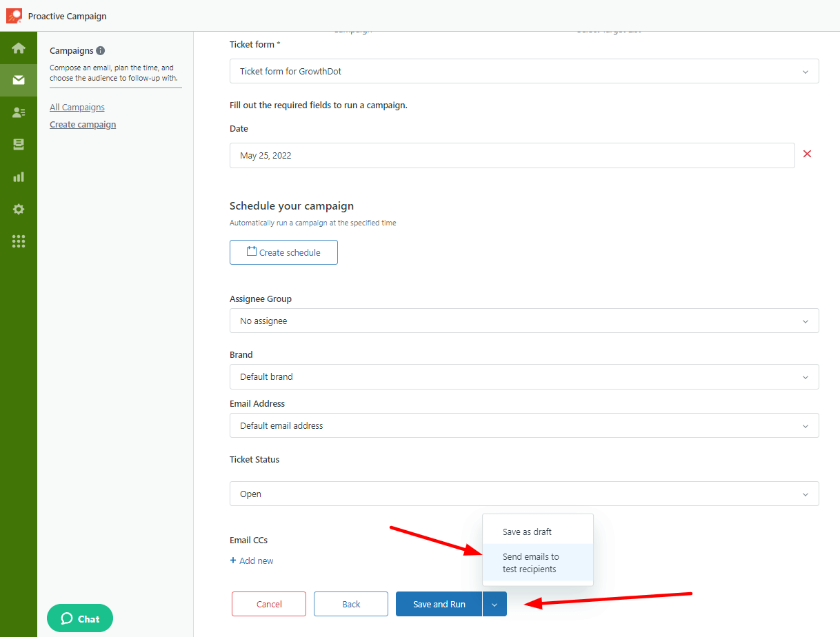Choose Save as draft option

coord(537,532)
